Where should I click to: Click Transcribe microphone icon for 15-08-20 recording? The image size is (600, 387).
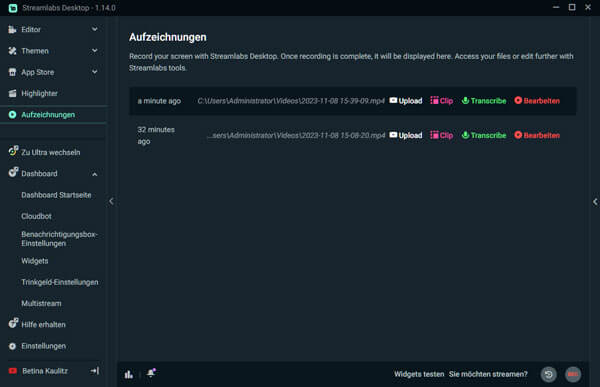coord(465,135)
